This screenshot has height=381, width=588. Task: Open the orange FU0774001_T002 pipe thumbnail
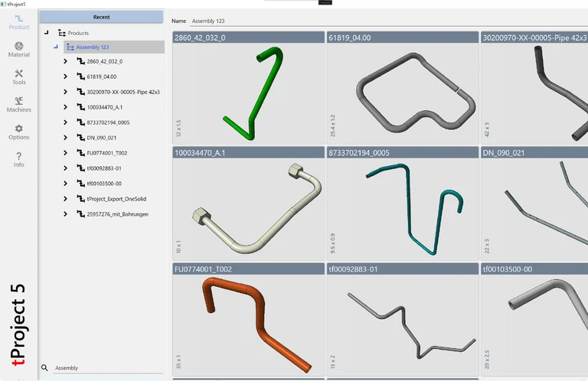click(x=249, y=321)
